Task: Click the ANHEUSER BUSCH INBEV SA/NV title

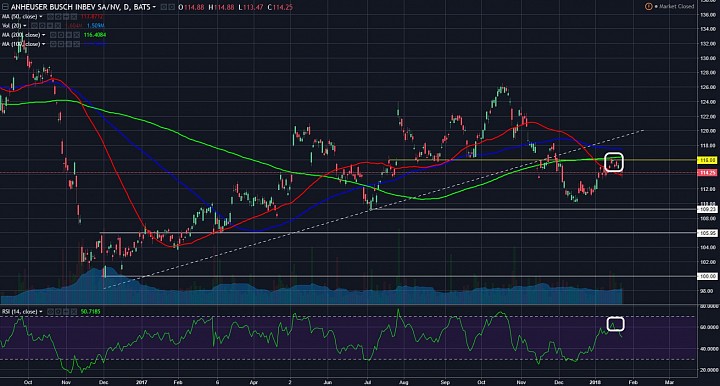Action: [x=81, y=7]
